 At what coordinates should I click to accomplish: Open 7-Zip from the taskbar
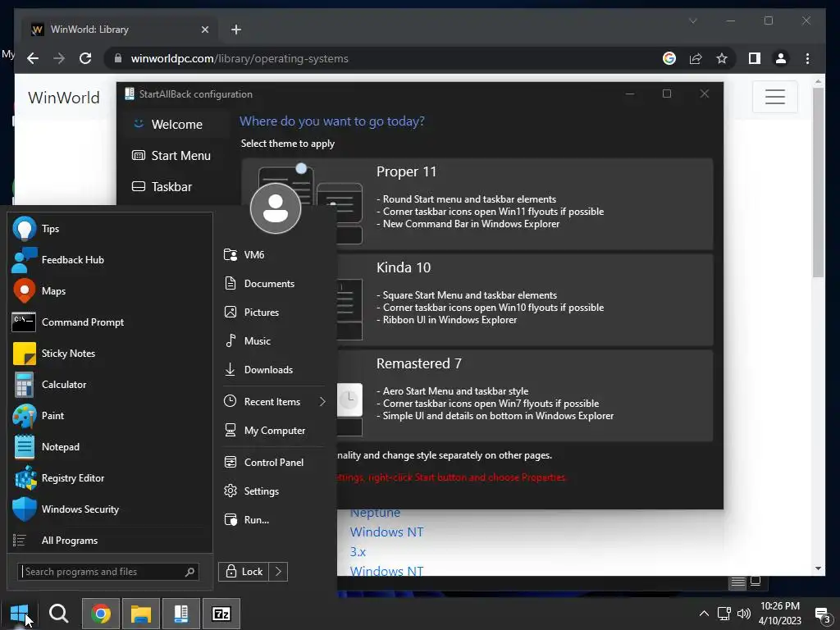(x=221, y=614)
